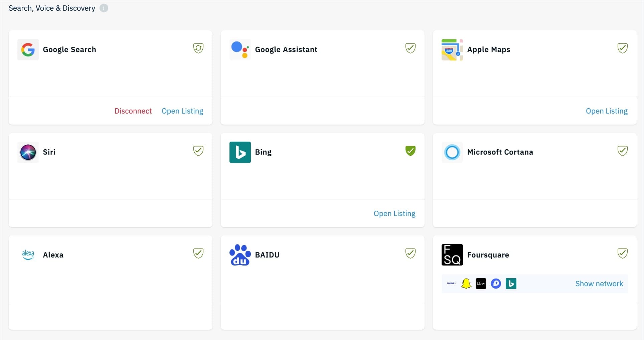Click the Google Assistant title text
Screen dimensions: 644x340
286,49
